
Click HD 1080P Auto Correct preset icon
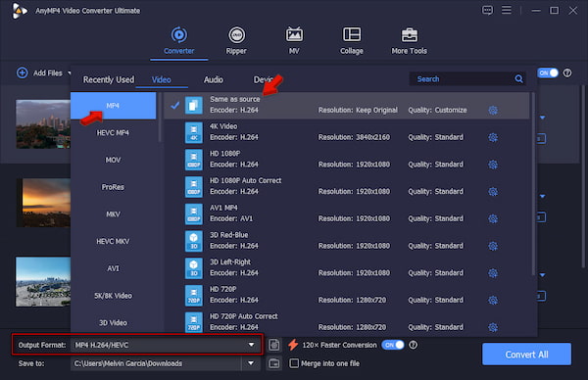coord(193,187)
